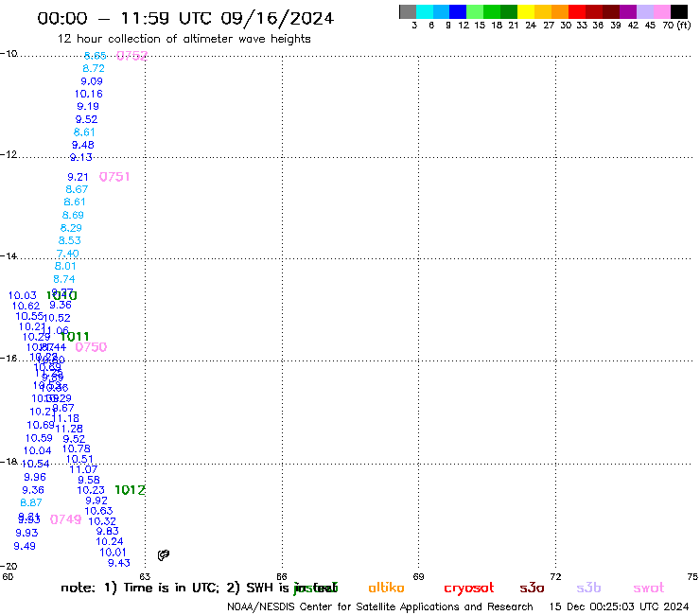This screenshot has width=700, height=615.
Task: Click the longitude axis label '72'
Action: point(556,576)
